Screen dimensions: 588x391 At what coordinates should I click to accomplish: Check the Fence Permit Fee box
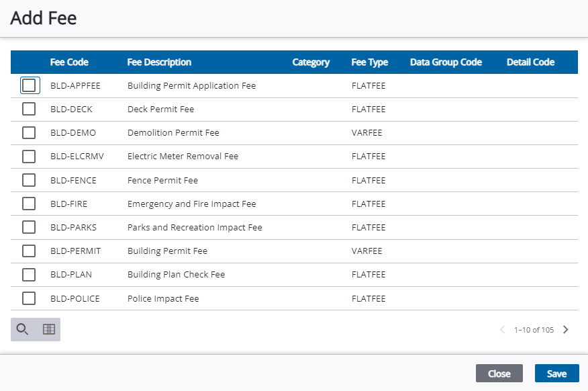(x=29, y=181)
